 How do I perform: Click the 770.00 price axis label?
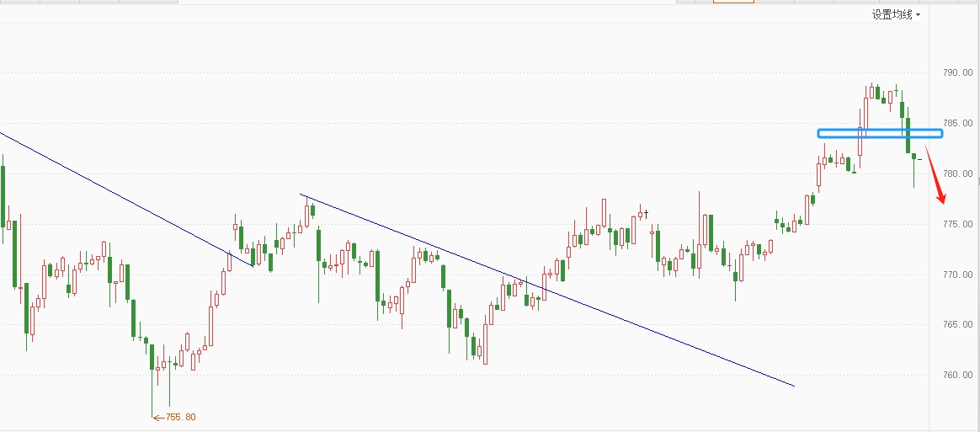[956, 275]
